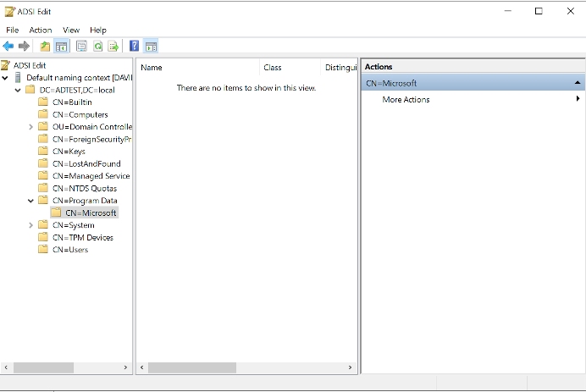Open Properties via the toolbar icon
Viewport: 586px width, 392px height.
click(x=82, y=46)
